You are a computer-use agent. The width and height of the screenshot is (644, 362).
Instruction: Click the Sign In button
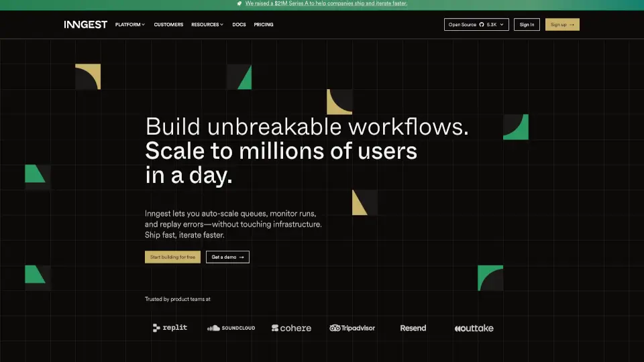tap(527, 25)
